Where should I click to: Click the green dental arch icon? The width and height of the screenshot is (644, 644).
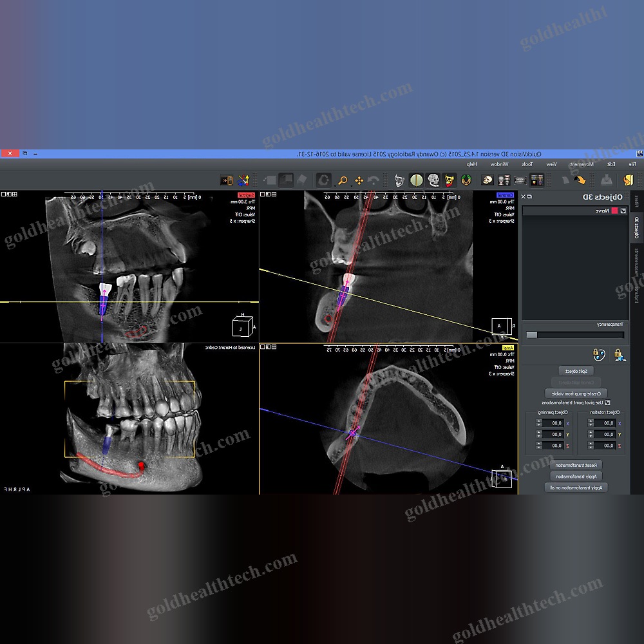466,180
